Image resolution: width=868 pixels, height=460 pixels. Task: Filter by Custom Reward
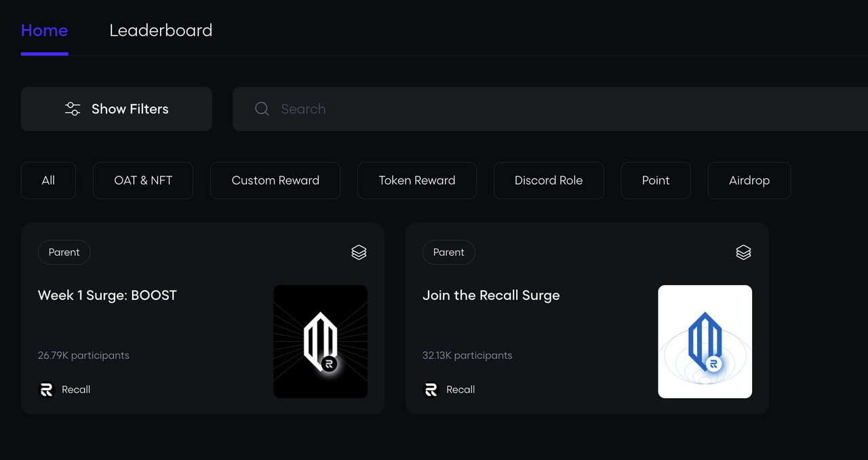(x=275, y=180)
